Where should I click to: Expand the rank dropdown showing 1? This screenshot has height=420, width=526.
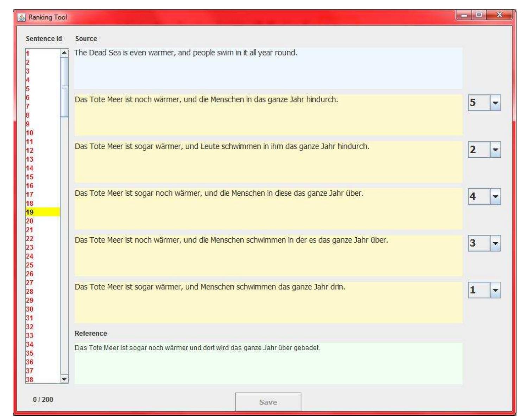pos(495,290)
